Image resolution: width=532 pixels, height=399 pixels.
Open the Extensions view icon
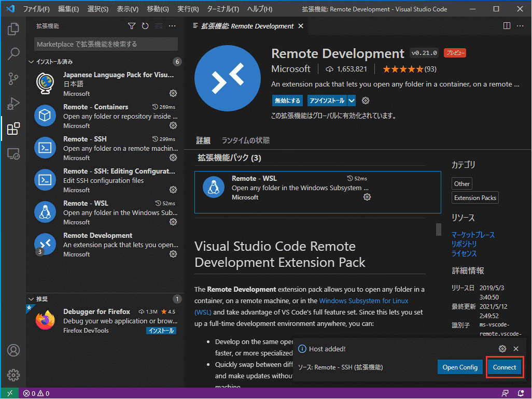click(x=13, y=129)
